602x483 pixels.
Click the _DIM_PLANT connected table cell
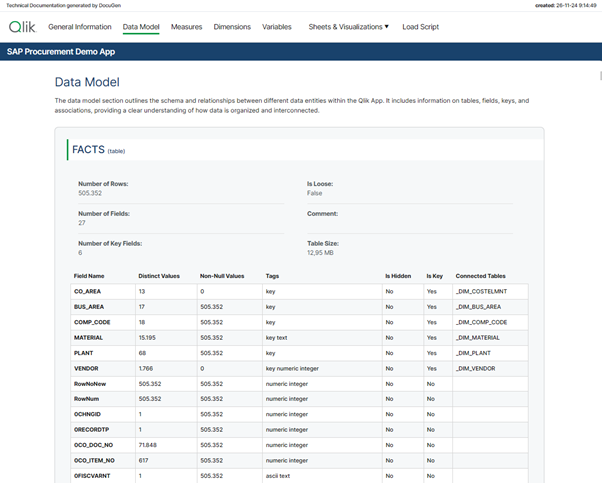[490, 353]
